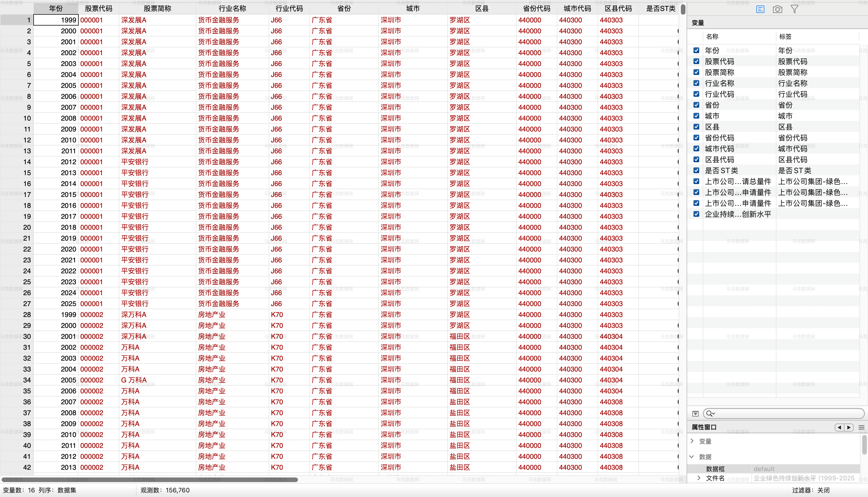
Task: Click the snapshot camera icon
Action: pos(778,9)
